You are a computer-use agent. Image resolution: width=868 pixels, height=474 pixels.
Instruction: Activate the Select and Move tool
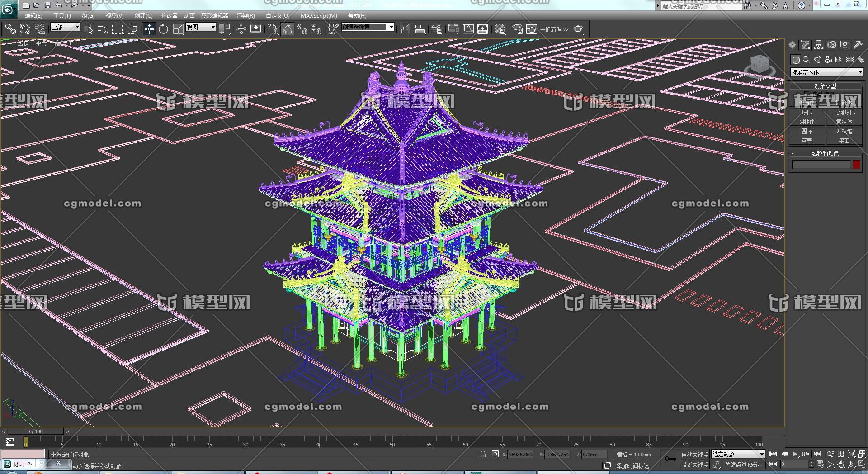149,29
